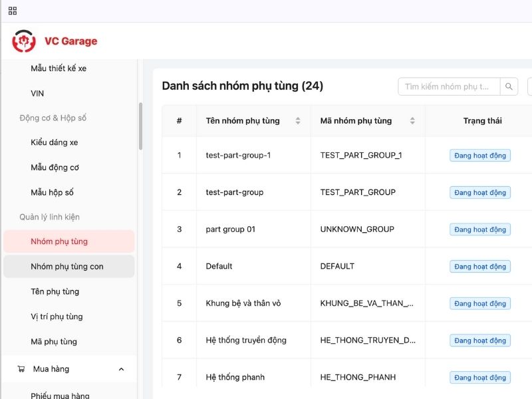Collapse the Mua hàng sidebar section

(x=121, y=368)
